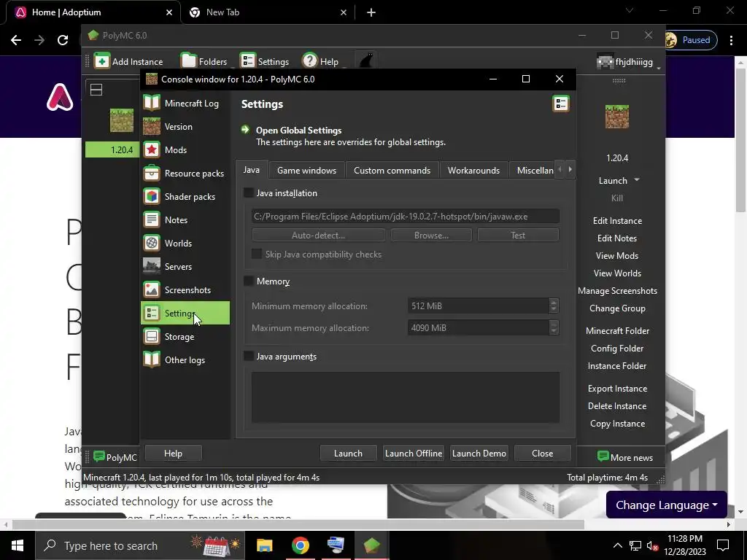The width and height of the screenshot is (747, 560).
Task: Open the Shader packs cube icon
Action: click(x=152, y=196)
